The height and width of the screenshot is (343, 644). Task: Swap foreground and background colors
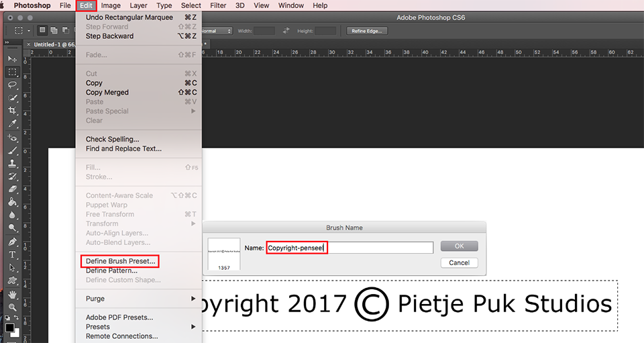tap(16, 317)
